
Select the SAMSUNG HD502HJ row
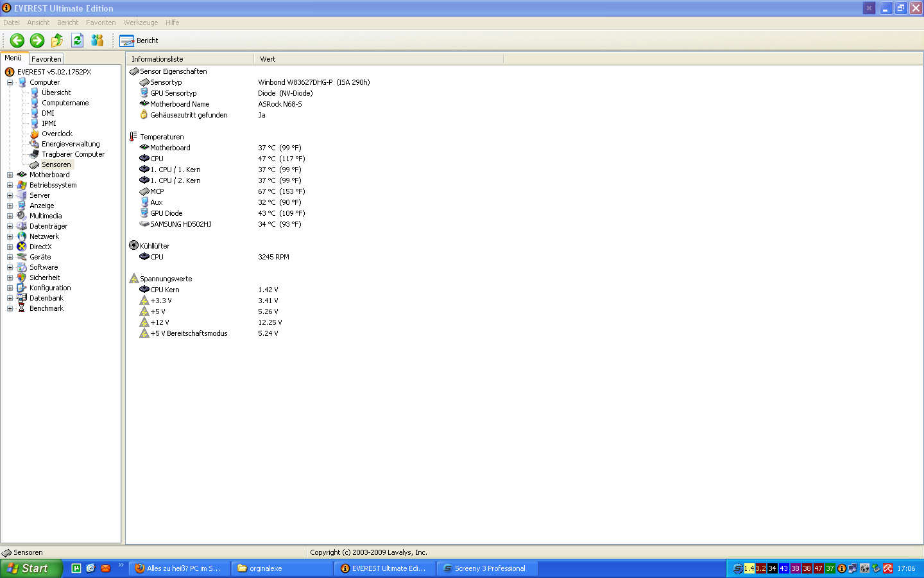220,224
